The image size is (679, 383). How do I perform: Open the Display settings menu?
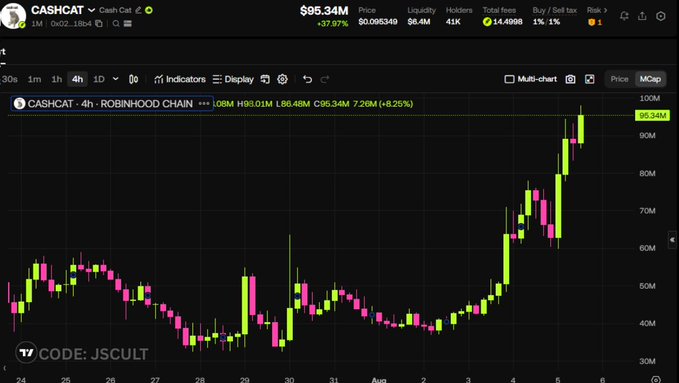[233, 79]
